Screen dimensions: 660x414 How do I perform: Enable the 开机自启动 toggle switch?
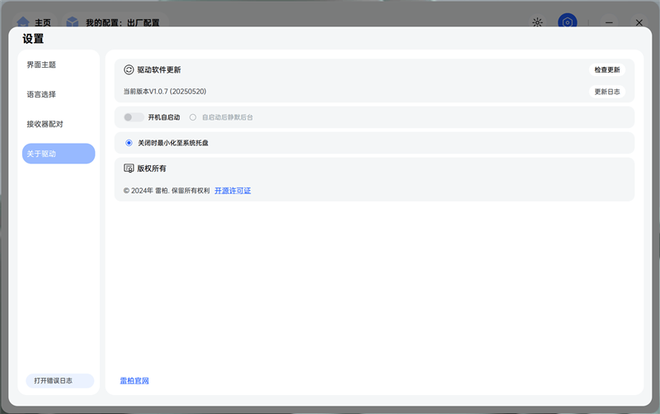(x=133, y=117)
